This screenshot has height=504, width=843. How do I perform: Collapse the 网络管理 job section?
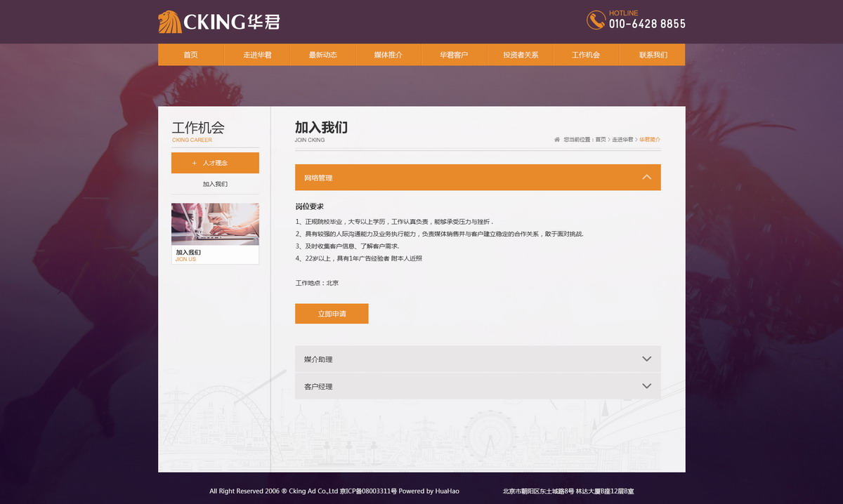tap(646, 177)
